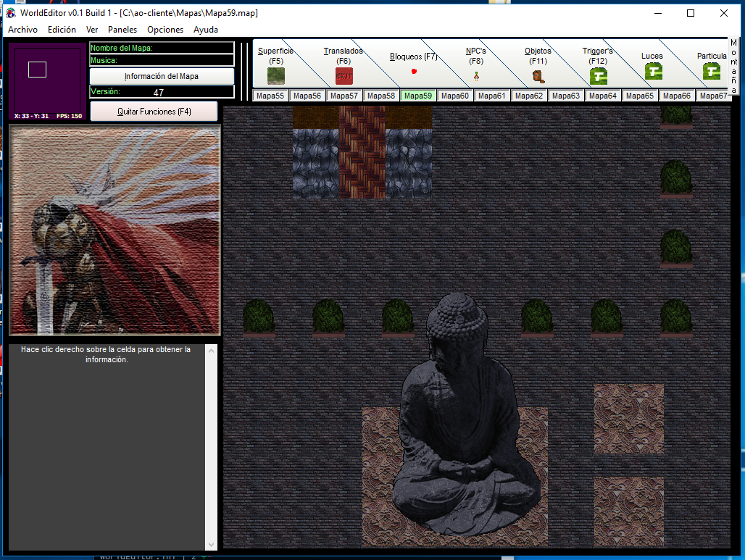The width and height of the screenshot is (745, 560).
Task: Switch to the Mapa65 tab
Action: 640,96
